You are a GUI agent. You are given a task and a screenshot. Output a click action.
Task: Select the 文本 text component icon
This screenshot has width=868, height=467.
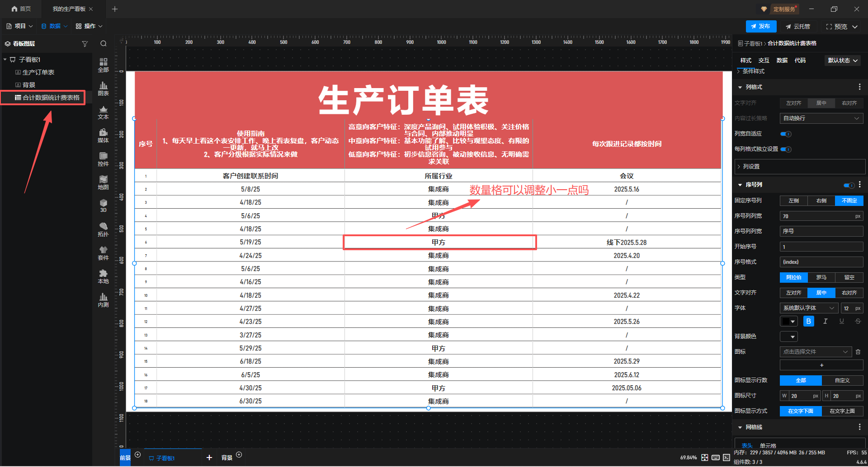[103, 112]
